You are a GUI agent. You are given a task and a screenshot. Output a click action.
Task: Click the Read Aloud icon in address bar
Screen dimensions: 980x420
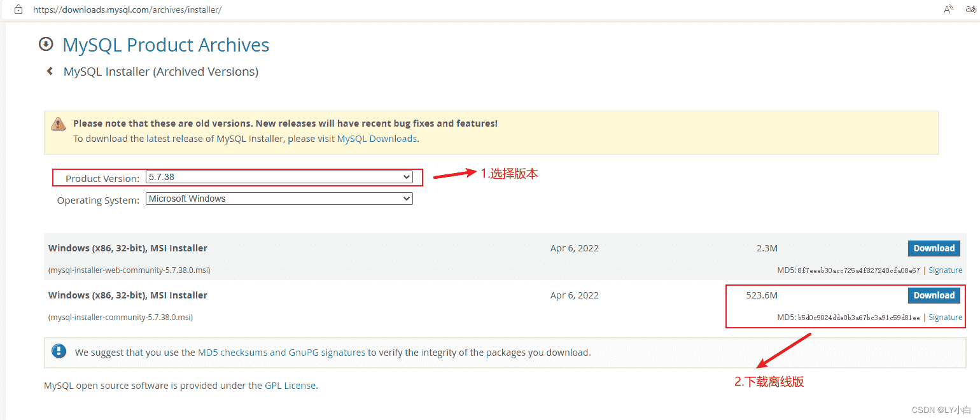pos(948,10)
